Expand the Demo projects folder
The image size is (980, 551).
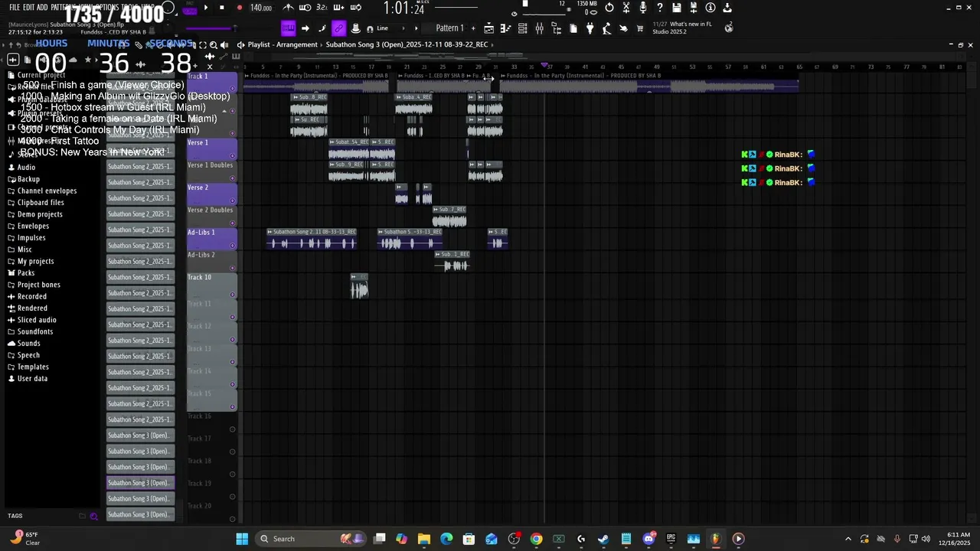pyautogui.click(x=40, y=214)
